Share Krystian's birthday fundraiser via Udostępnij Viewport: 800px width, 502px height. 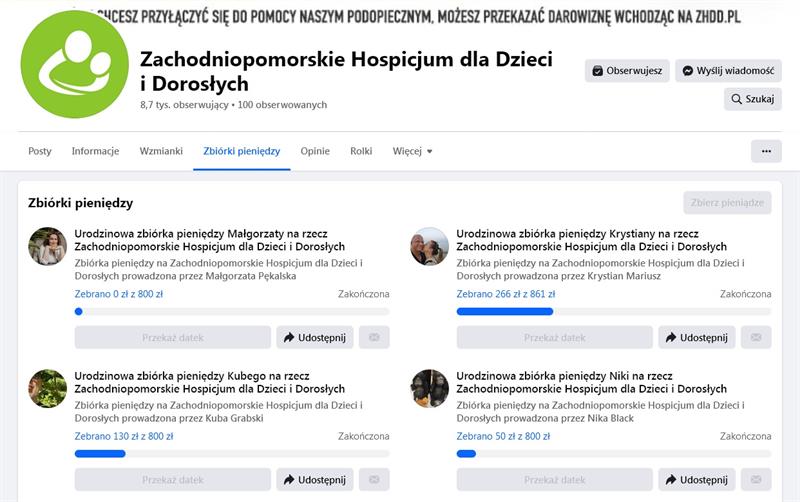click(x=696, y=338)
